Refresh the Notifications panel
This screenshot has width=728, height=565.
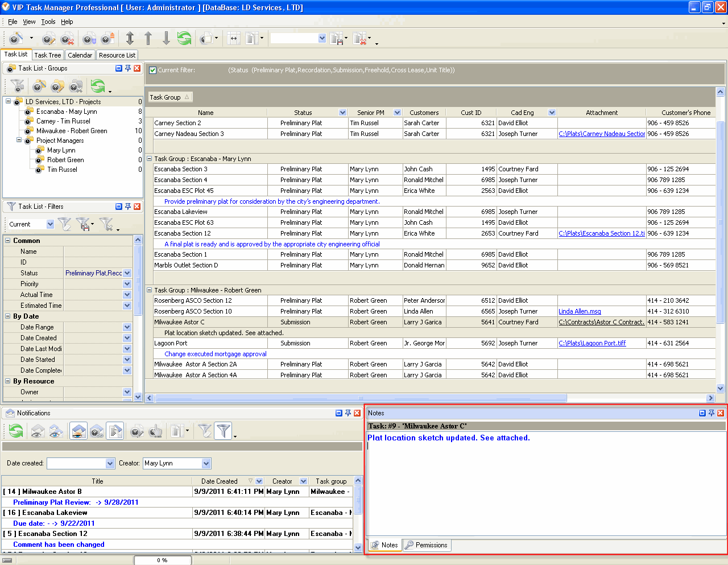point(16,432)
